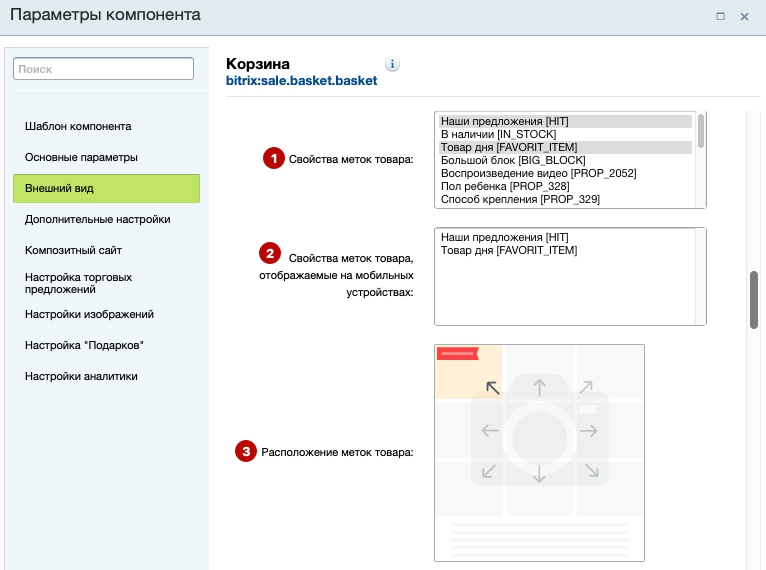
Task: Close the Параметры компонента dialog
Action: click(x=744, y=16)
